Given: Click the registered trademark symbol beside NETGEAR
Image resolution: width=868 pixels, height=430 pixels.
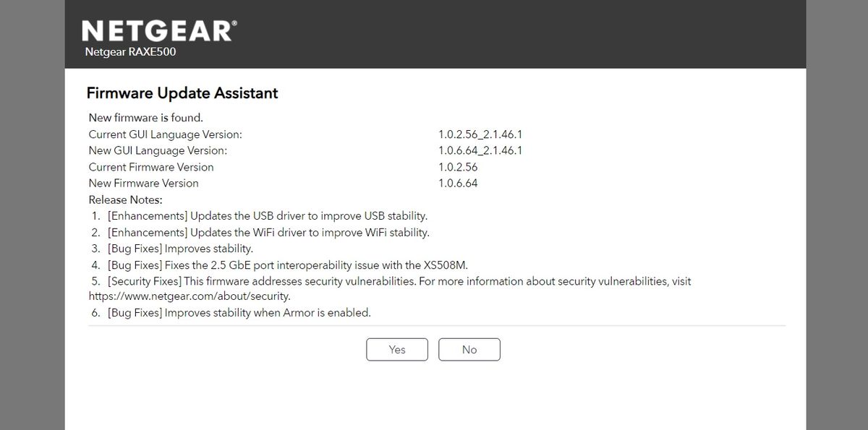Looking at the screenshot, I should click(x=235, y=22).
